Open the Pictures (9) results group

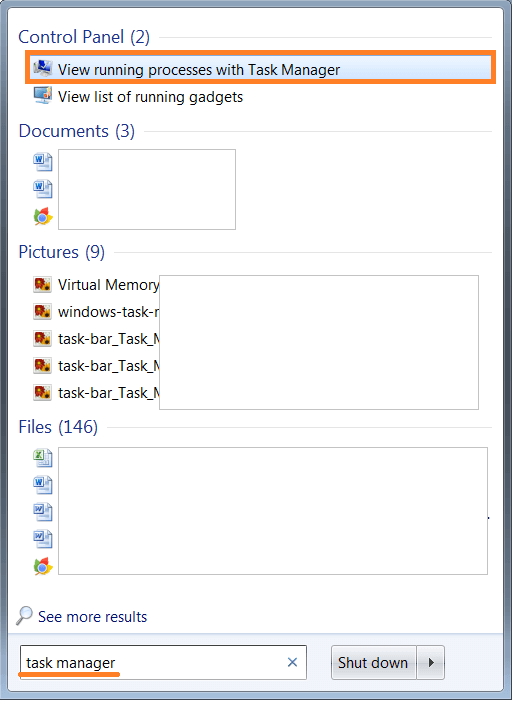62,252
